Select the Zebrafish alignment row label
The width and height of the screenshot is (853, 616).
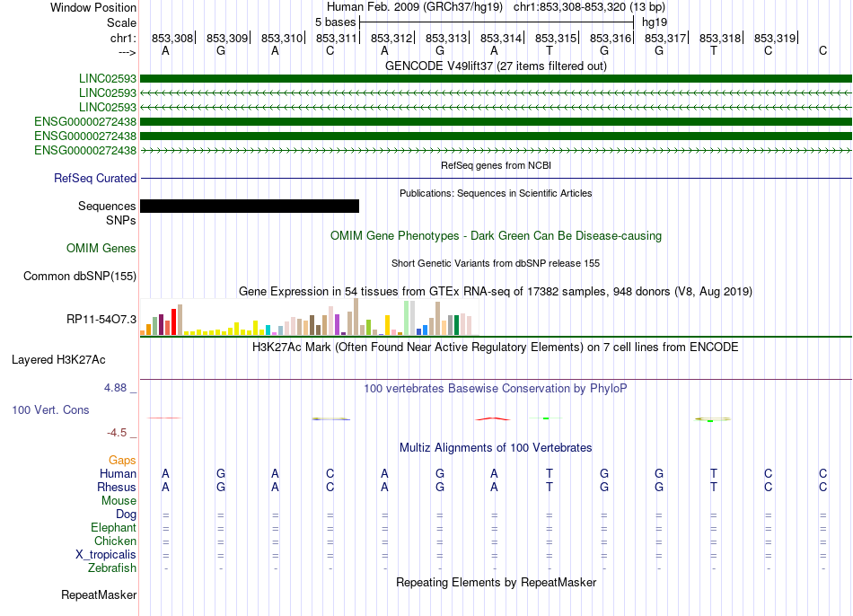(x=112, y=568)
